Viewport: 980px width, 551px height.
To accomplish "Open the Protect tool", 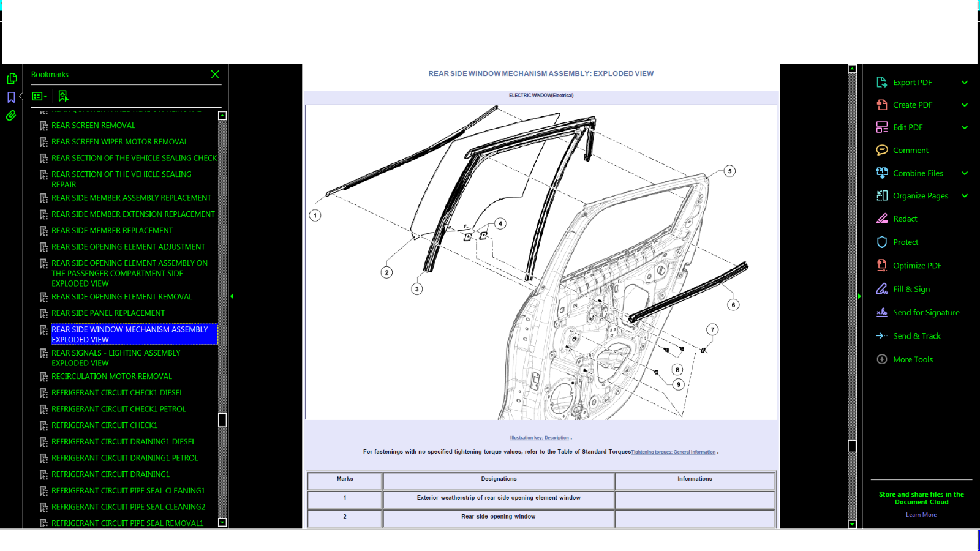I will point(905,242).
